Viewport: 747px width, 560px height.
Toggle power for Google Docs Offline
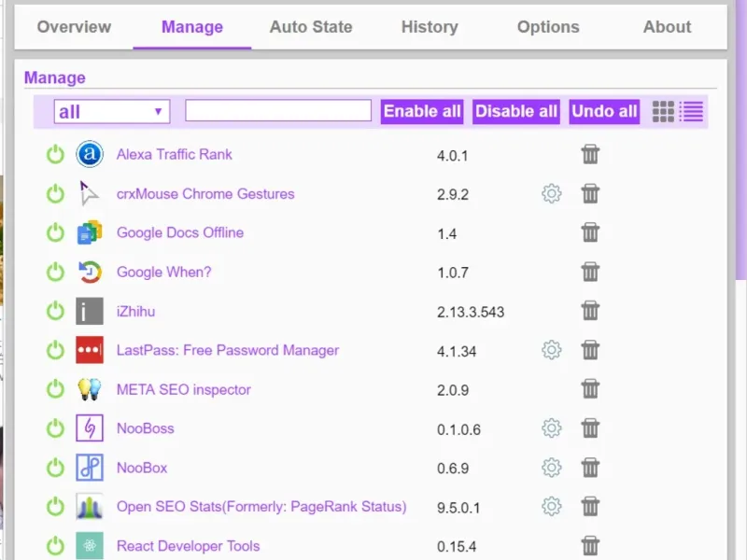[x=56, y=233]
